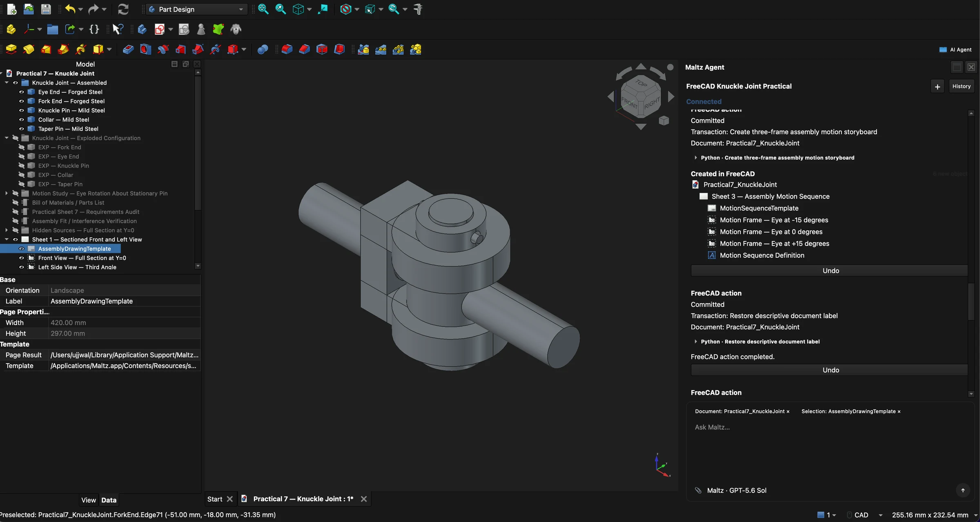Select the Polar Pattern tool icon
Viewport: 980px width, 522px height.
click(398, 49)
